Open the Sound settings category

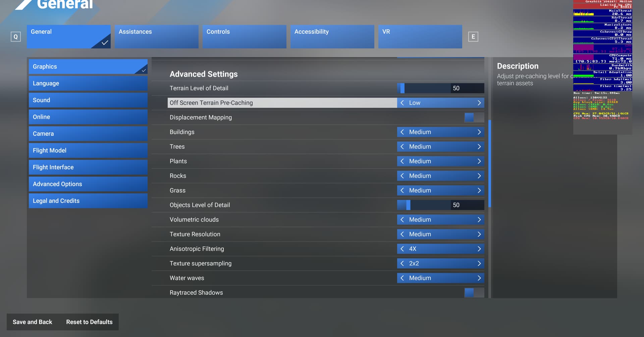pyautogui.click(x=88, y=100)
